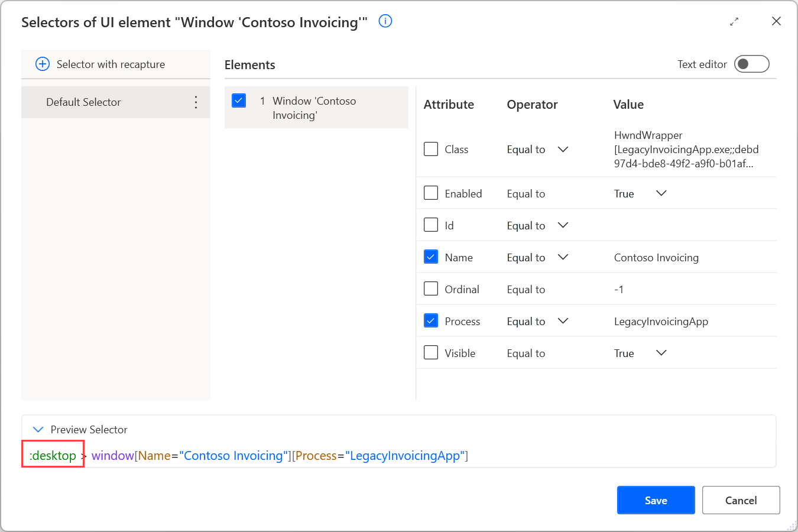Click the Cancel button

point(741,500)
